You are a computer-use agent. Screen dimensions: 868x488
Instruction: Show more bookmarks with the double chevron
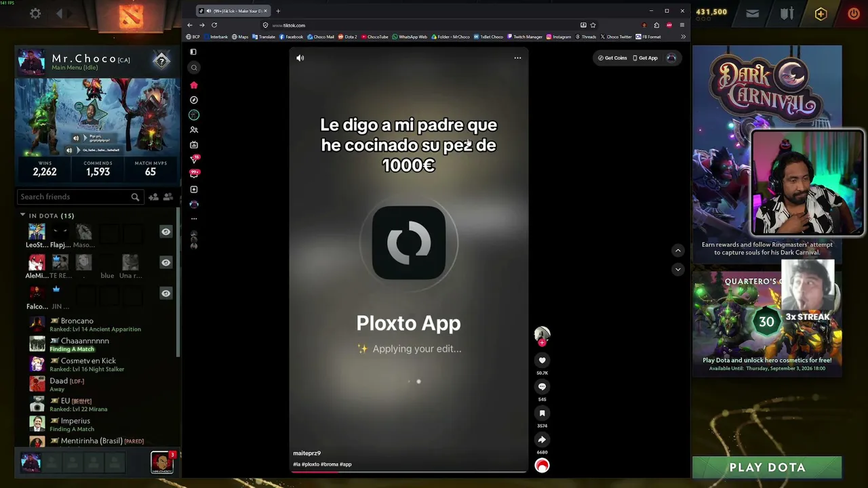pos(683,37)
